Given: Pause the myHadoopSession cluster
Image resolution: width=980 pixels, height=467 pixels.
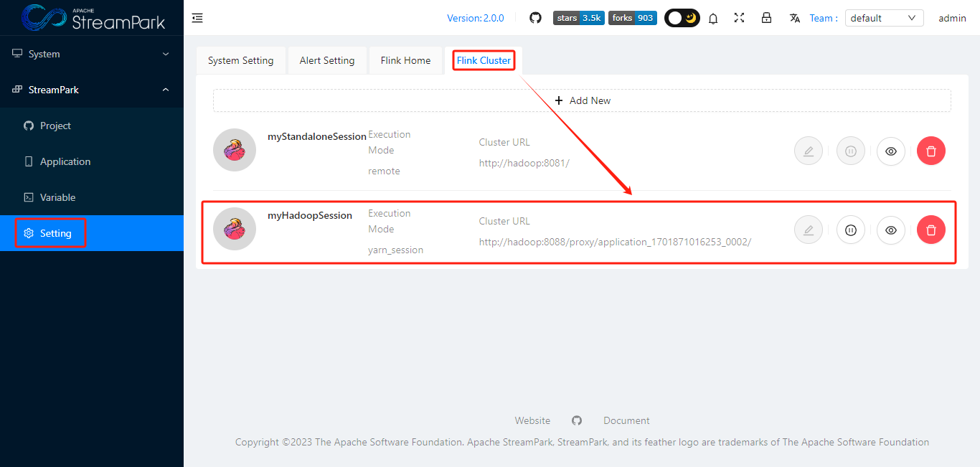Looking at the screenshot, I should 850,230.
